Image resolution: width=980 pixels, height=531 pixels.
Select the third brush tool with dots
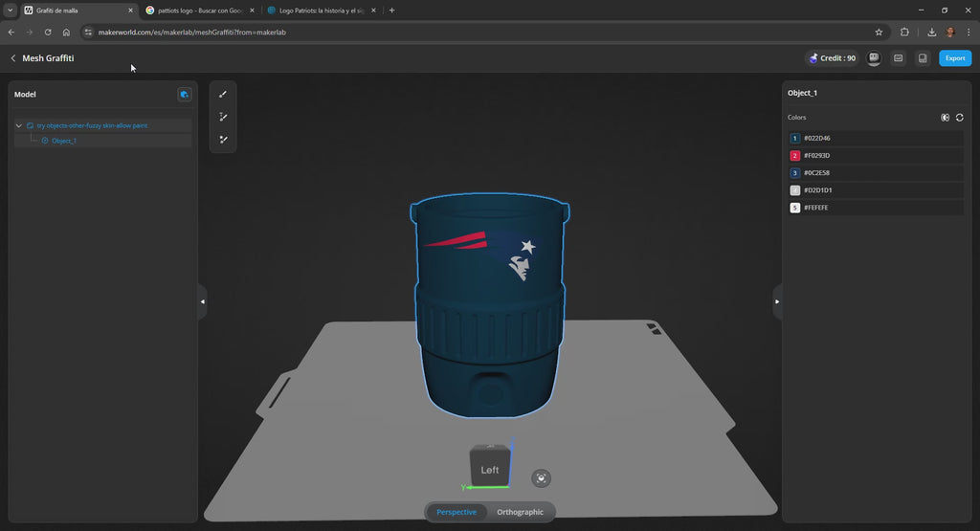(223, 140)
